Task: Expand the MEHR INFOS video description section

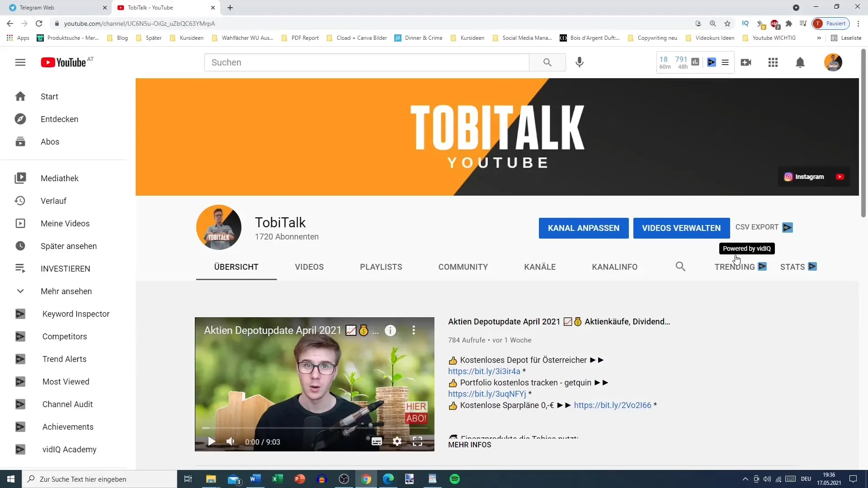Action: tap(470, 445)
